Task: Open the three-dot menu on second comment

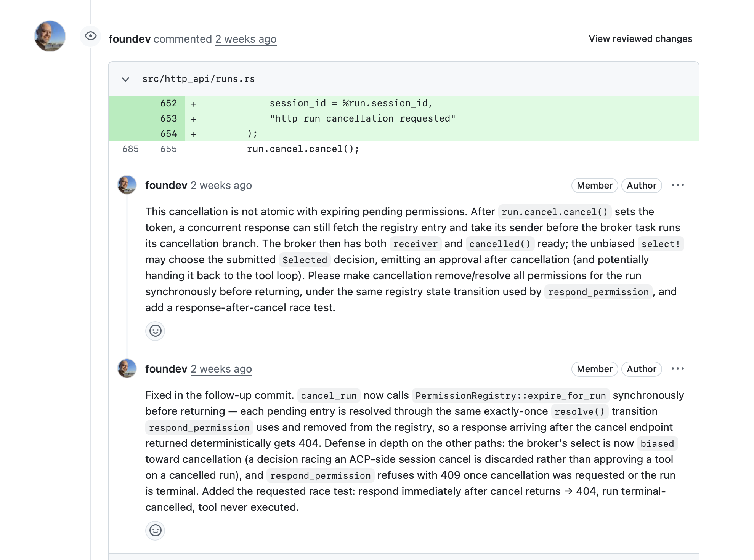Action: coord(678,369)
